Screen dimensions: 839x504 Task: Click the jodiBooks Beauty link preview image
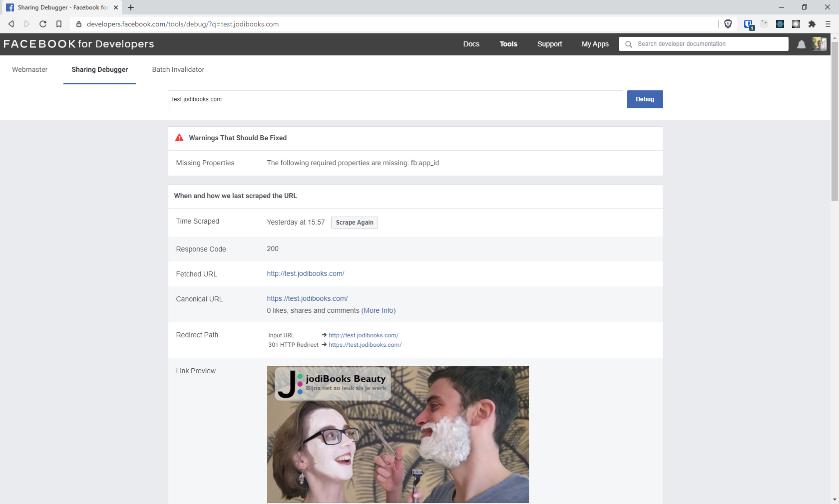click(398, 435)
